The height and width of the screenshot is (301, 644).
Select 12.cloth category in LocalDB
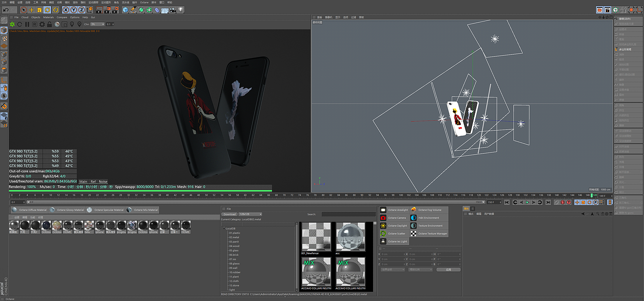(x=233, y=281)
